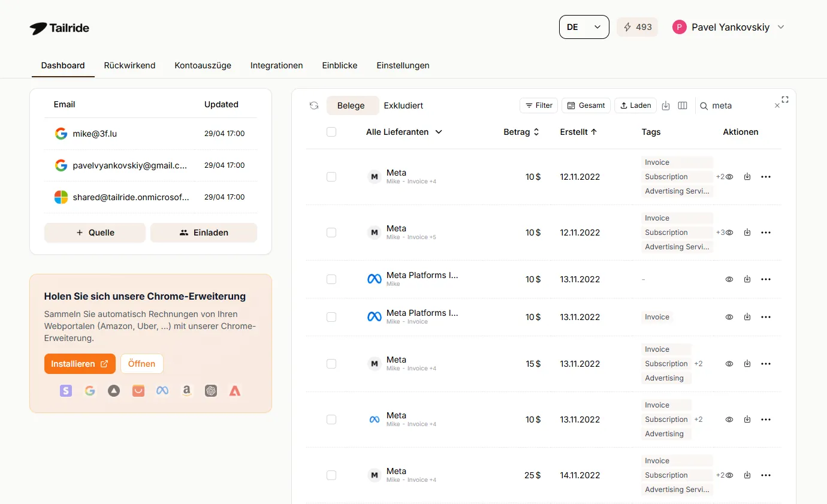The height and width of the screenshot is (504, 827).
Task: Select the Stripe icon in the Chrome extension card
Action: (x=66, y=391)
